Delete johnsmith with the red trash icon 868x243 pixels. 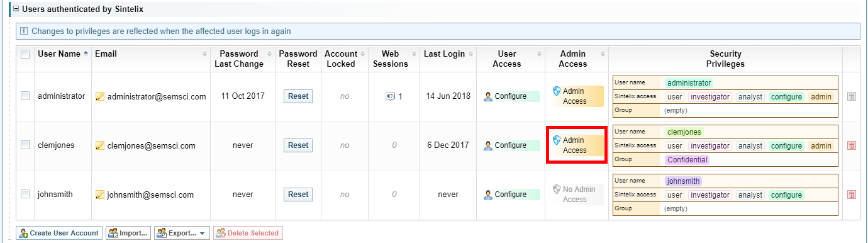[x=852, y=195]
